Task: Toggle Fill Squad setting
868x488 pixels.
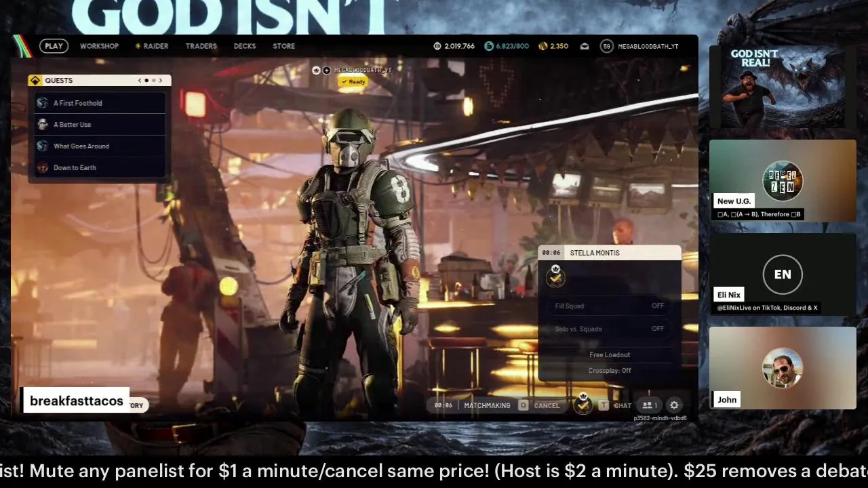Action: (x=609, y=306)
